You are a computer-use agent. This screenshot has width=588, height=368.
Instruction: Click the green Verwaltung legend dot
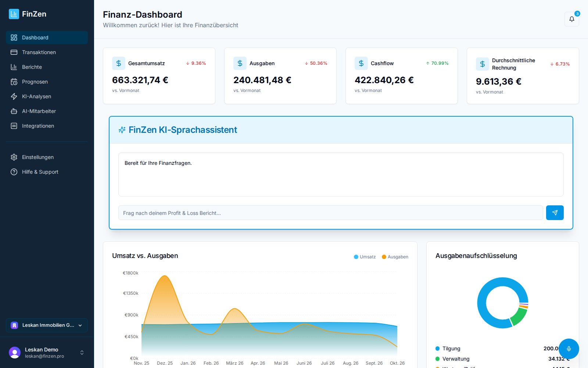pos(437,359)
